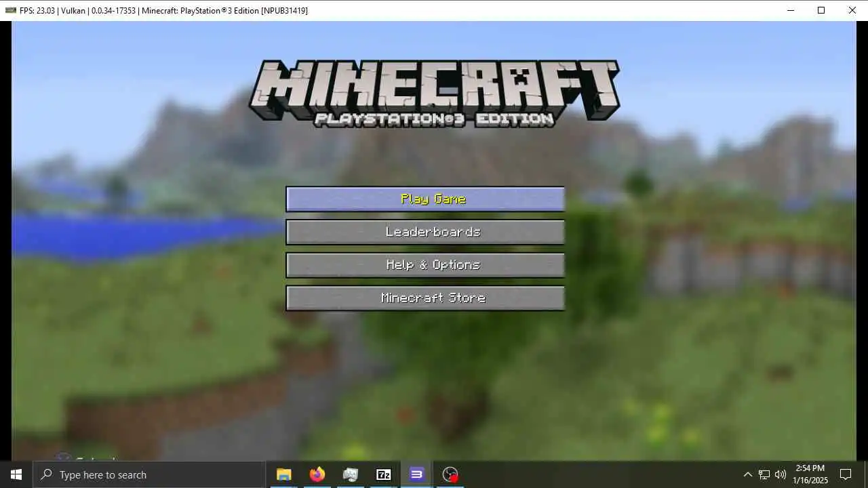Open the 7-Zip taskbar icon
Viewport: 868px width, 488px height.
tap(383, 474)
